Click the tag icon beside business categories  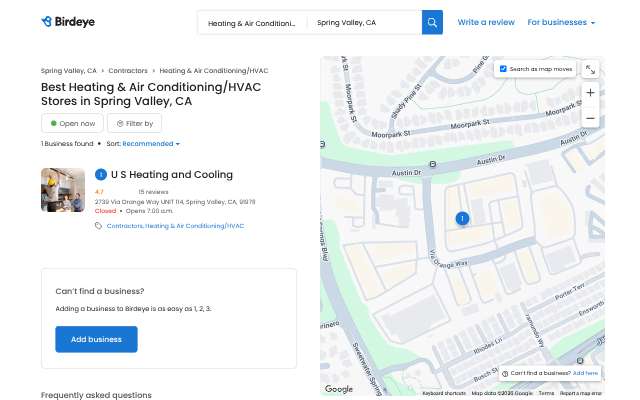coord(98,226)
